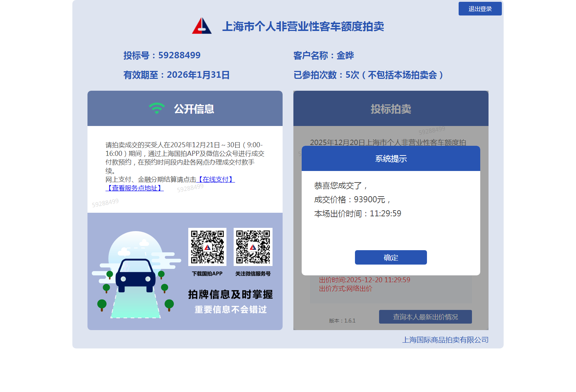Click the 成交价格 93900元 message line
The image size is (576, 392).
pos(352,199)
